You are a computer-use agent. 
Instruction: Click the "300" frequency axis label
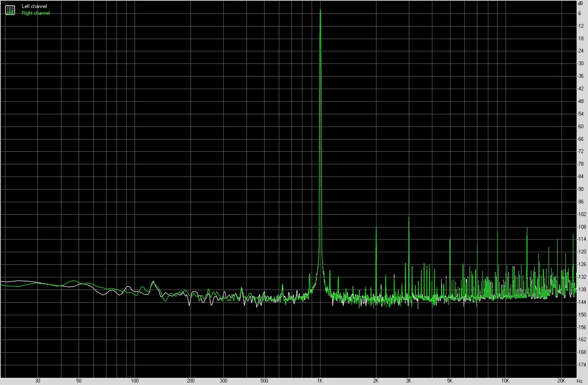click(x=223, y=381)
